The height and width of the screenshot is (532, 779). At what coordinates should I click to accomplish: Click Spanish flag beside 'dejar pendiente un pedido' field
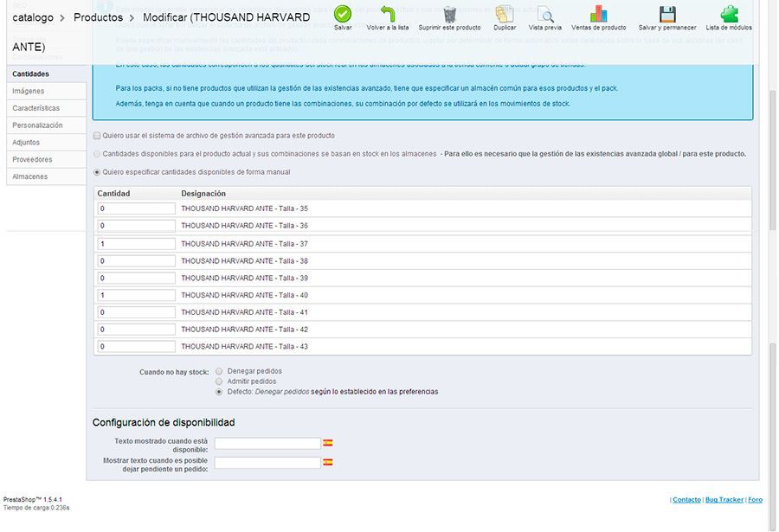[328, 462]
